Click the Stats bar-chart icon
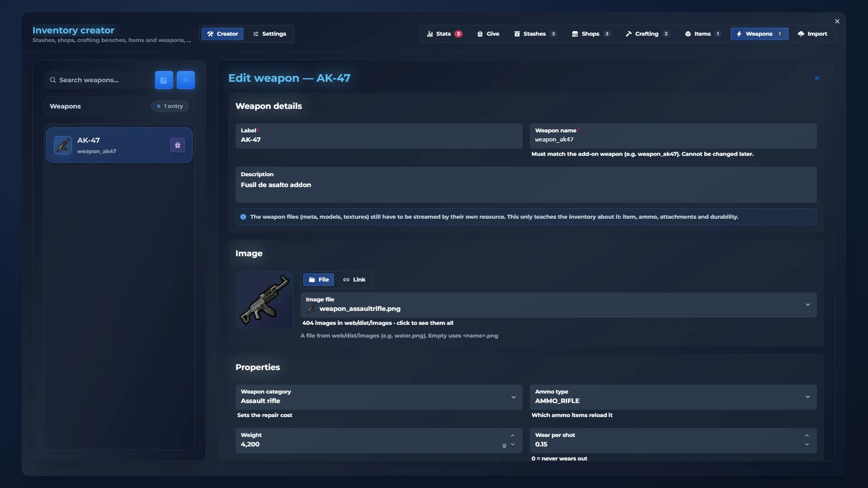This screenshot has width=868, height=488. (x=430, y=34)
